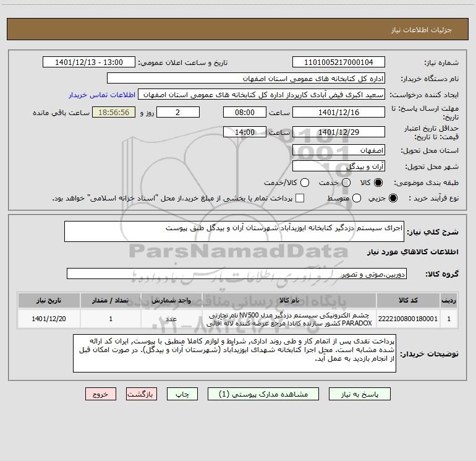Select the کالا/خدمت radio button
Image resolution: width=476 pixels, height=461 pixels.
305,183
